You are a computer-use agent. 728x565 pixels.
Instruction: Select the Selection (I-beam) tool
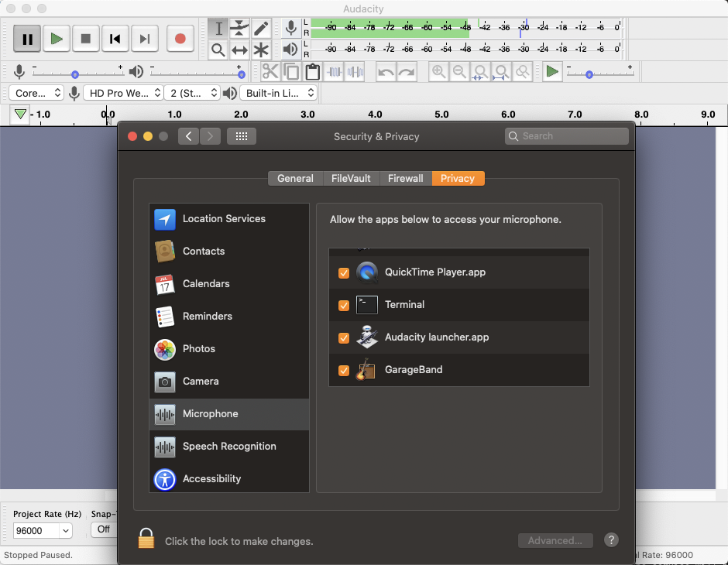(x=218, y=29)
